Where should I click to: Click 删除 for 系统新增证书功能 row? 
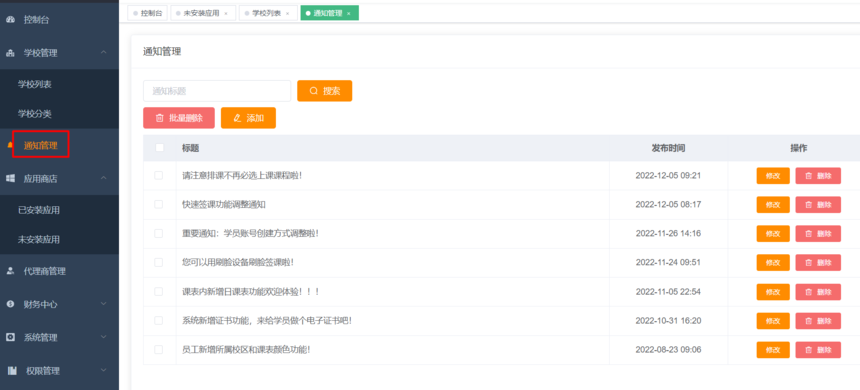[818, 321]
